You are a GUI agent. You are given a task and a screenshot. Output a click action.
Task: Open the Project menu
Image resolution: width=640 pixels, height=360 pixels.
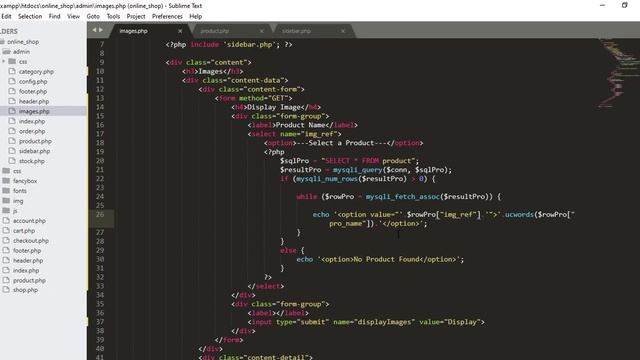click(x=136, y=16)
